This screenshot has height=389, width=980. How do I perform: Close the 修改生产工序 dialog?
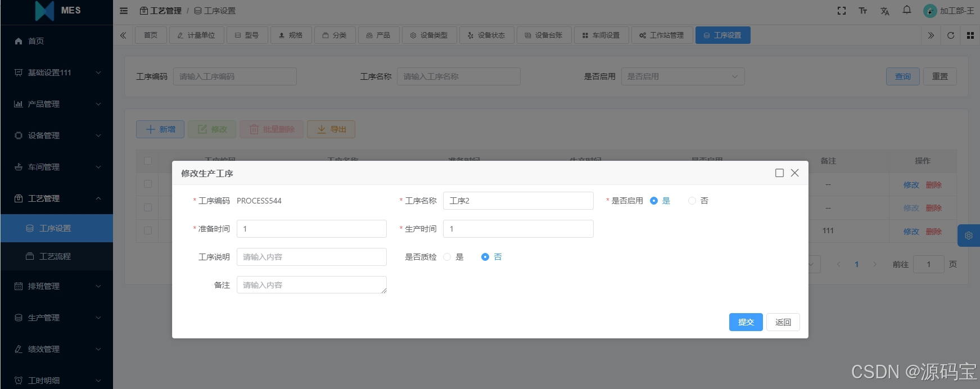click(x=795, y=173)
